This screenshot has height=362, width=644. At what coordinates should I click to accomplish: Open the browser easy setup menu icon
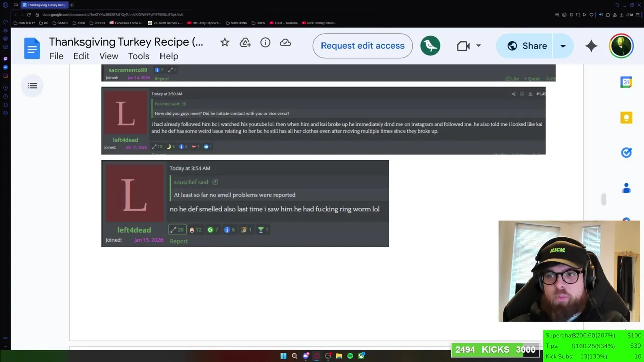638,15
